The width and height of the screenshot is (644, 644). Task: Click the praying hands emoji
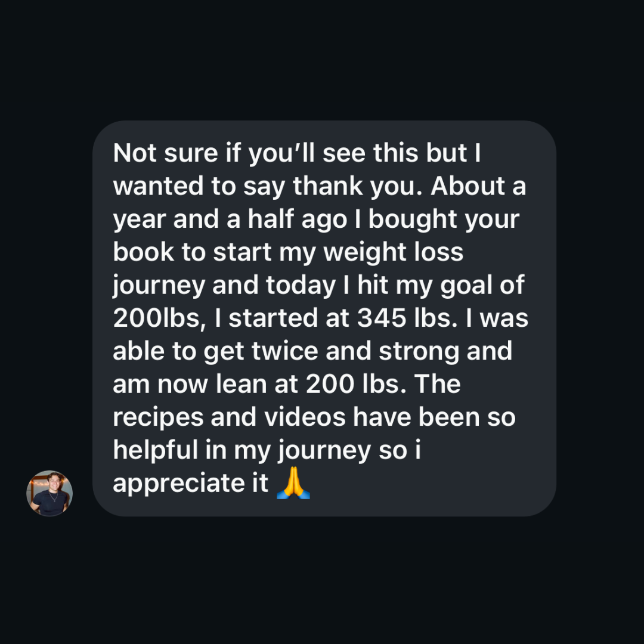coord(294,483)
